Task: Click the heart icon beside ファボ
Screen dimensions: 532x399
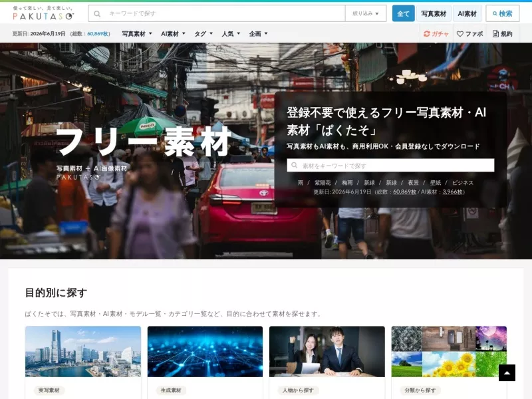Action: coord(460,34)
